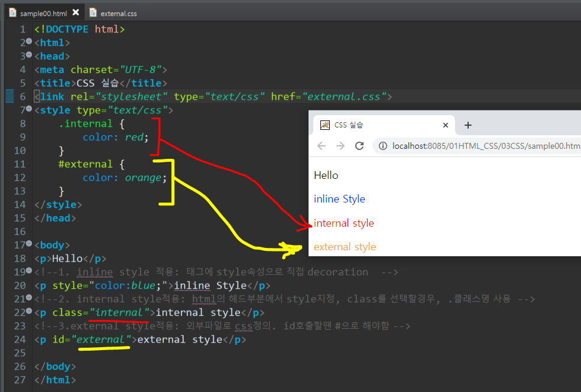
Task: Click the closing head tag on line 15
Action: click(55, 218)
